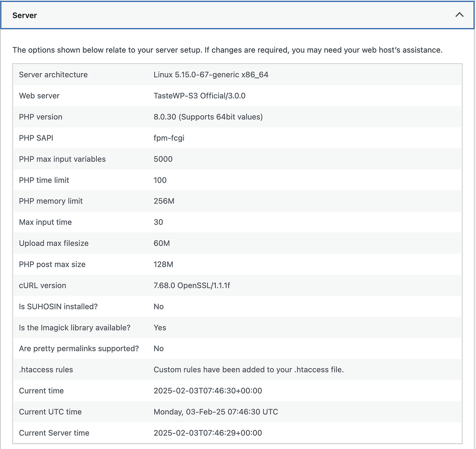Click the Current UTC time value
This screenshot has width=476, height=449.
pyautogui.click(x=215, y=412)
